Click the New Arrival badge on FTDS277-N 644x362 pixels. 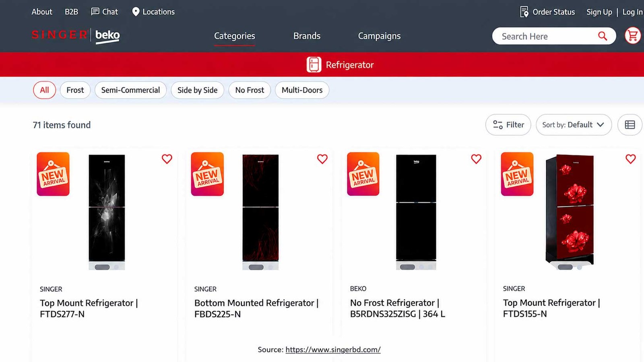[x=53, y=174]
